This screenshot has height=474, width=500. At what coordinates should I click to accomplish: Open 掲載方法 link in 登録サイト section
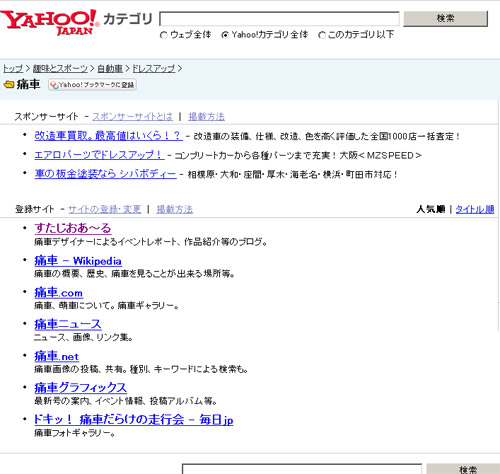pos(175,209)
